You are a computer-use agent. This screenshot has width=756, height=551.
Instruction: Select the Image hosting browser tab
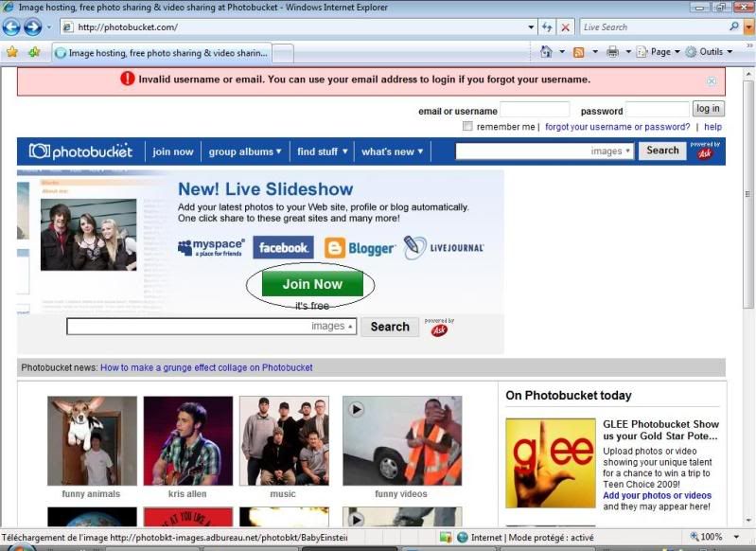(x=162, y=53)
